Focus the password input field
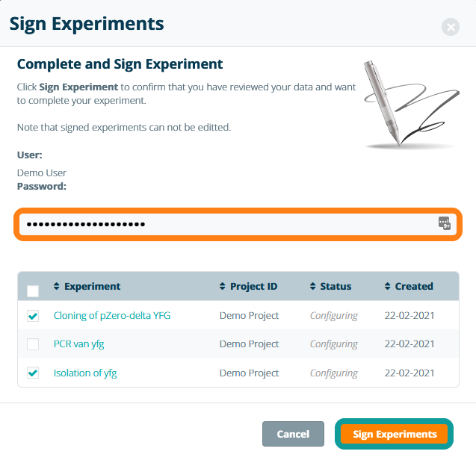The image size is (476, 463). 224,224
